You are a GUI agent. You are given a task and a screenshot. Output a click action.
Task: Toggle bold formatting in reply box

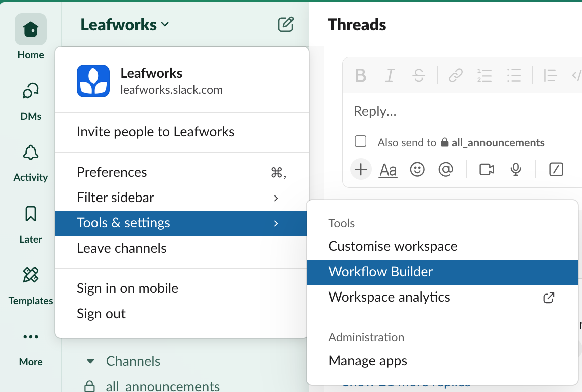click(x=360, y=76)
